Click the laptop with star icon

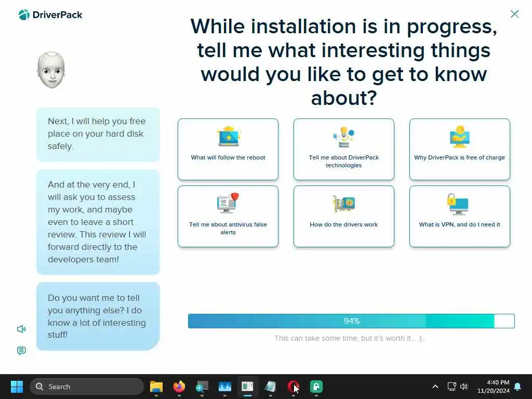[229, 137]
